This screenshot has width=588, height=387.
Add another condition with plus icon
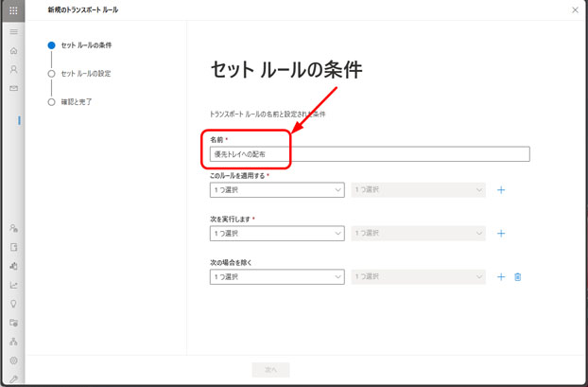pos(501,190)
